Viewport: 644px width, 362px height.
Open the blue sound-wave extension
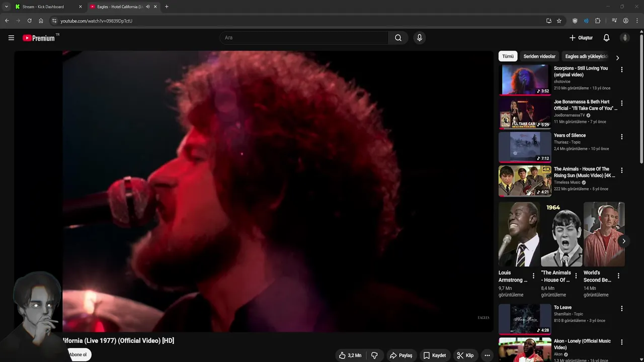point(586,21)
